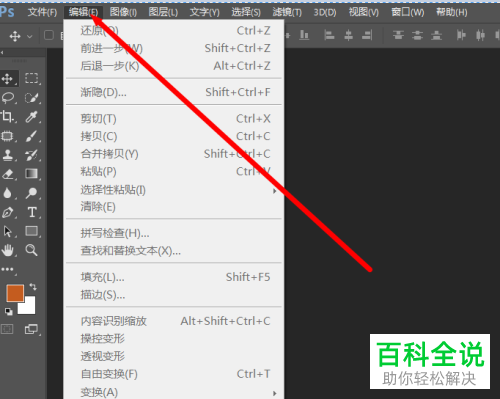This screenshot has height=399, width=500.
Task: Select the Healing Brush tool
Action: (x=7, y=136)
